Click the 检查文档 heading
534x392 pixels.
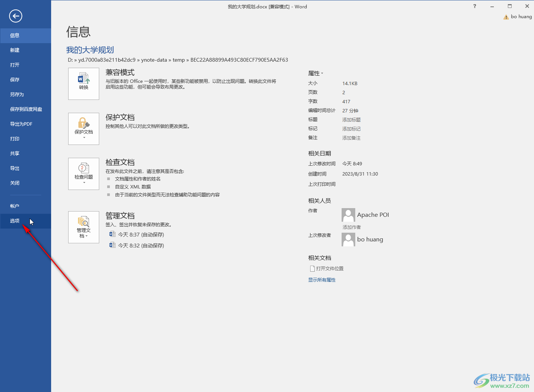point(120,162)
